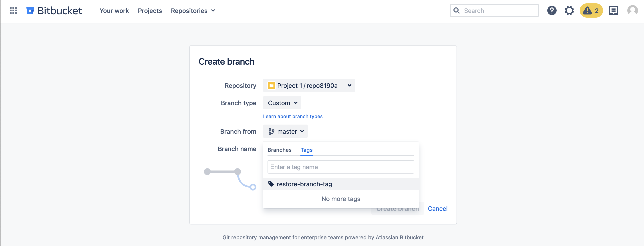
Task: Open Projects page
Action: [x=150, y=11]
